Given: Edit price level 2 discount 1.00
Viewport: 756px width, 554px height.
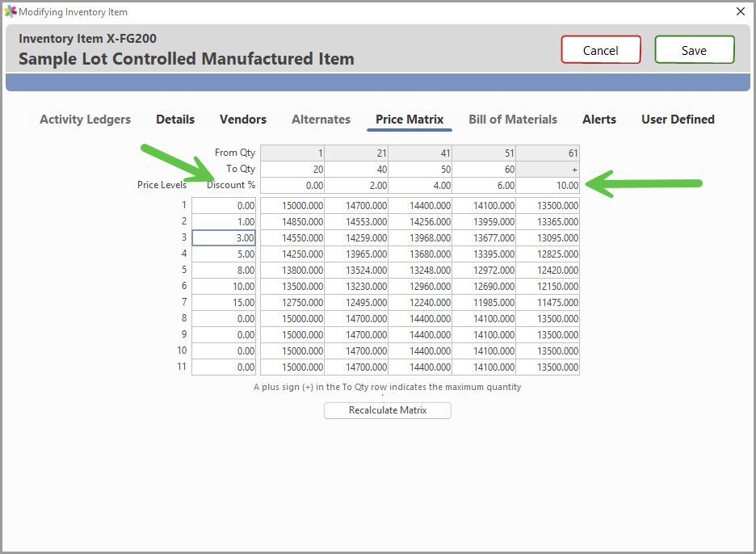Looking at the screenshot, I should [x=224, y=222].
